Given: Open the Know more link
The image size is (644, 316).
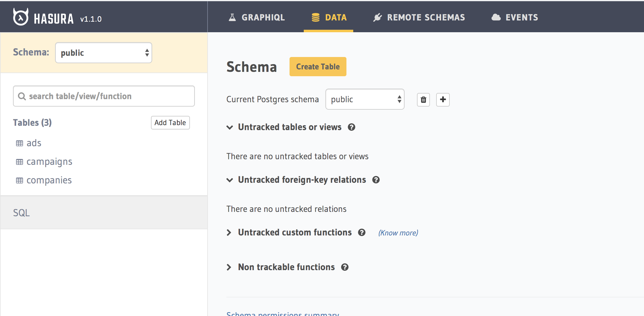Looking at the screenshot, I should [x=398, y=233].
